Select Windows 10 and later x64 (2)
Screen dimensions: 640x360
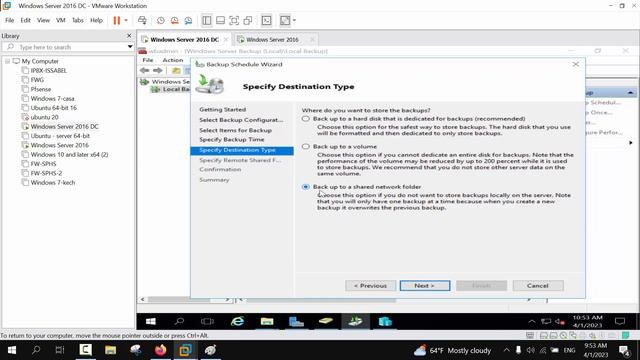[x=69, y=155]
